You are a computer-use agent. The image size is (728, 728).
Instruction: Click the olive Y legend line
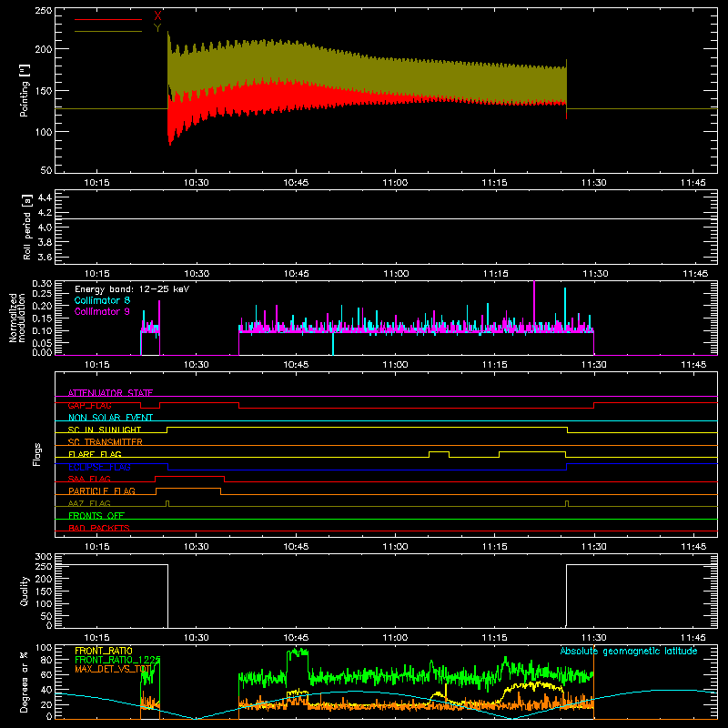(108, 31)
